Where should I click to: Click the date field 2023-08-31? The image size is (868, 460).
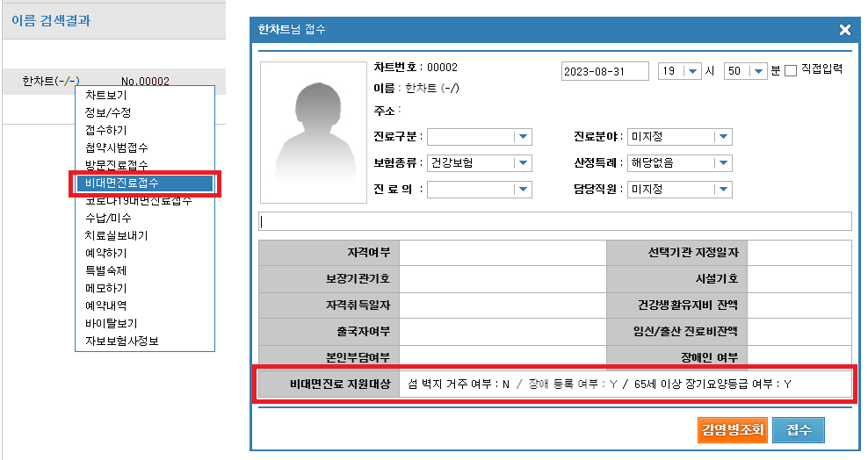coord(604,71)
